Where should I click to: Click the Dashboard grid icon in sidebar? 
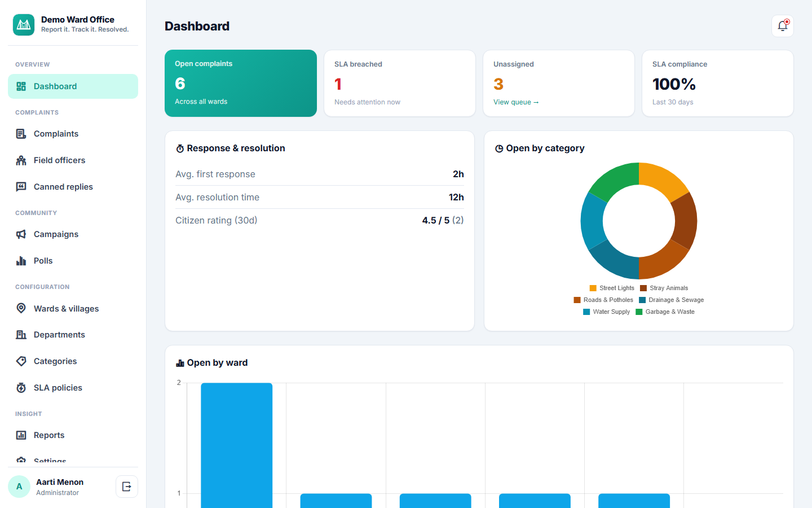click(21, 86)
